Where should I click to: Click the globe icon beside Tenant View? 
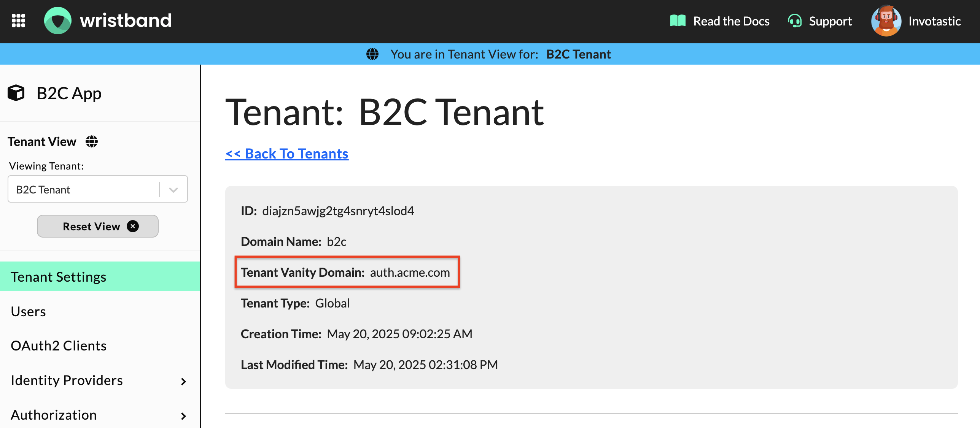(x=92, y=141)
